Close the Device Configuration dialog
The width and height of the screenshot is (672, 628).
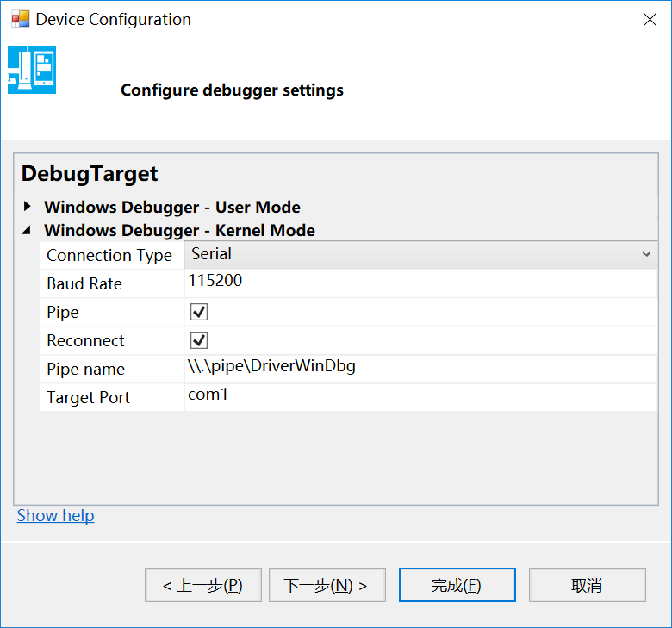click(650, 19)
